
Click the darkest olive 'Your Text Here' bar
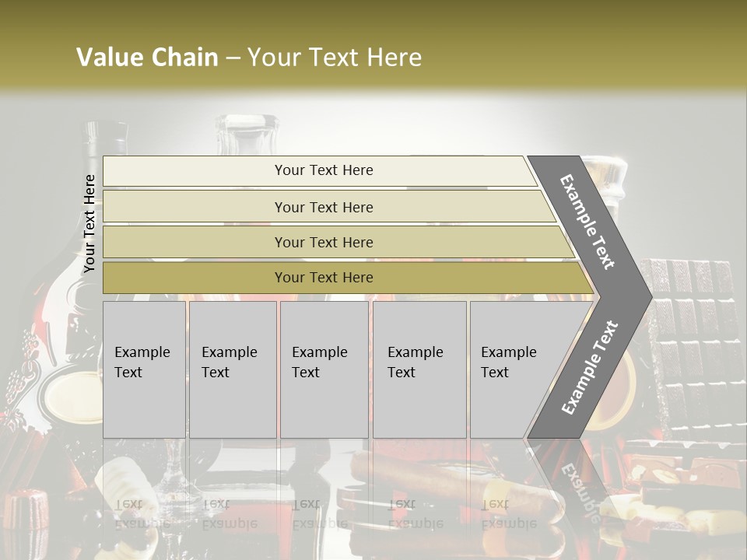click(348, 278)
